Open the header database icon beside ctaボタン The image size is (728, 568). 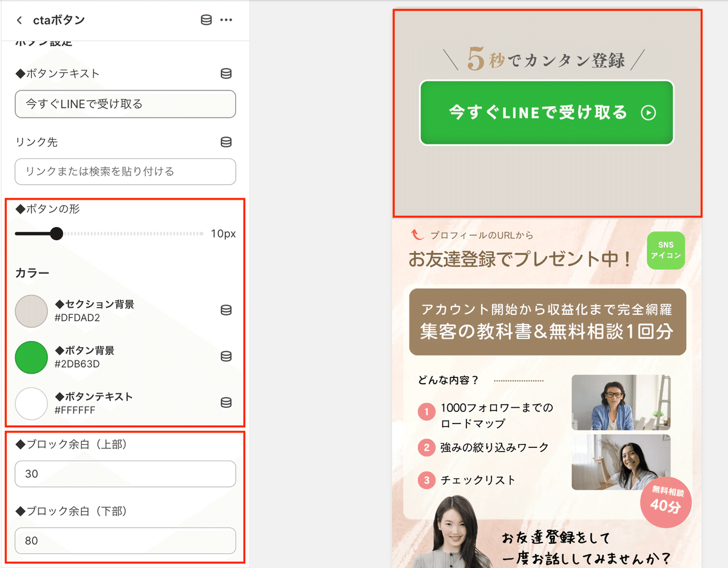(x=206, y=20)
